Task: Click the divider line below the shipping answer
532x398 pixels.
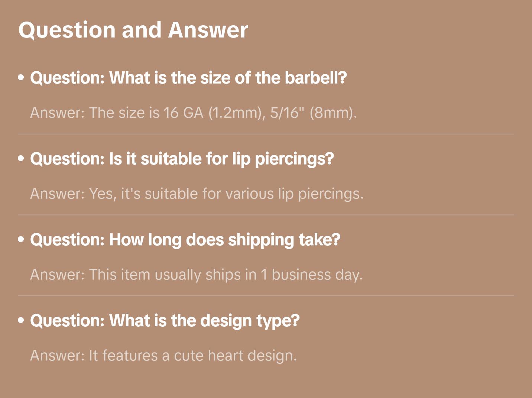Action: click(x=266, y=296)
